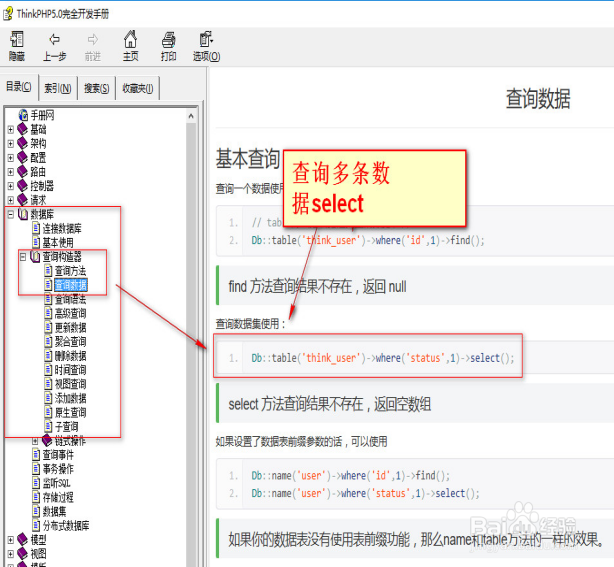Viewport: 614px width, 567px height.
Task: Open the 分布式数据库 topic
Action: (66, 526)
